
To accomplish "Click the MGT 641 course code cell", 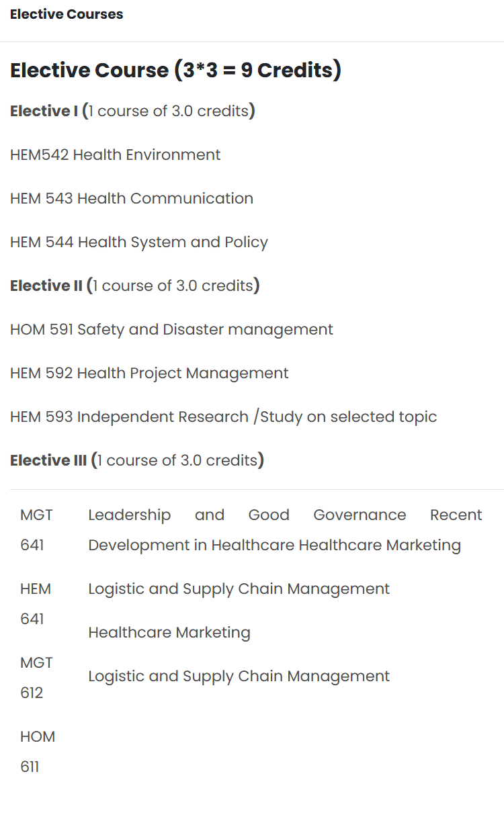I will click(36, 530).
